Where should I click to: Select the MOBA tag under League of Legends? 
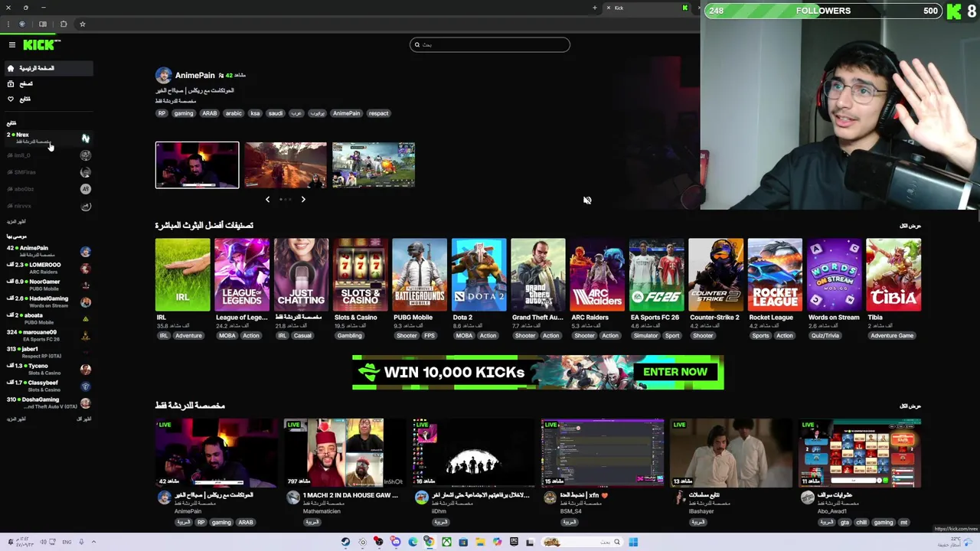[227, 335]
